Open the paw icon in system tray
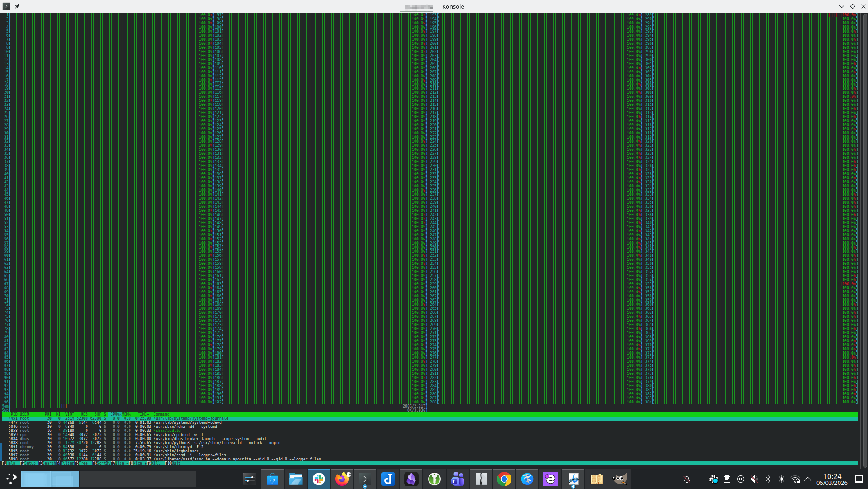The image size is (868, 489). pos(714,479)
